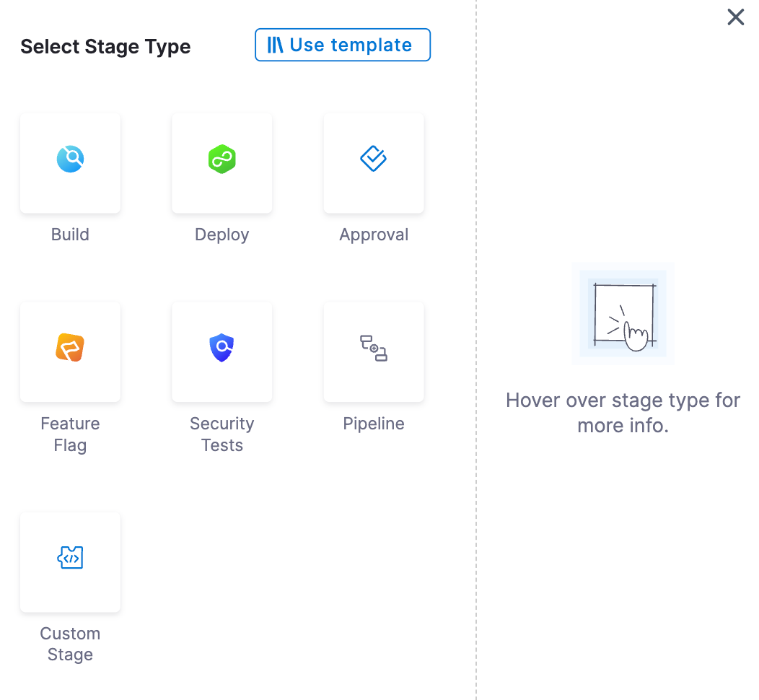Click the 'Approval' text label
This screenshot has height=700, width=759.
pos(374,235)
